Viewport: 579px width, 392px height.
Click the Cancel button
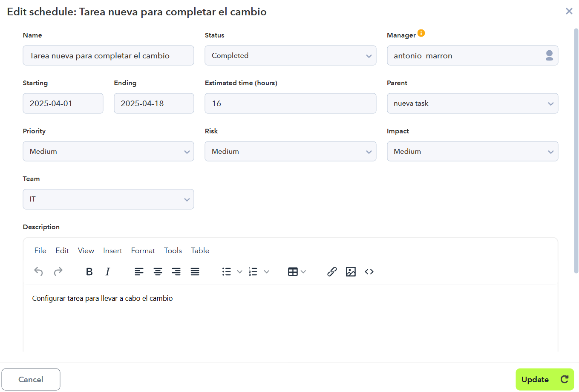pos(31,380)
